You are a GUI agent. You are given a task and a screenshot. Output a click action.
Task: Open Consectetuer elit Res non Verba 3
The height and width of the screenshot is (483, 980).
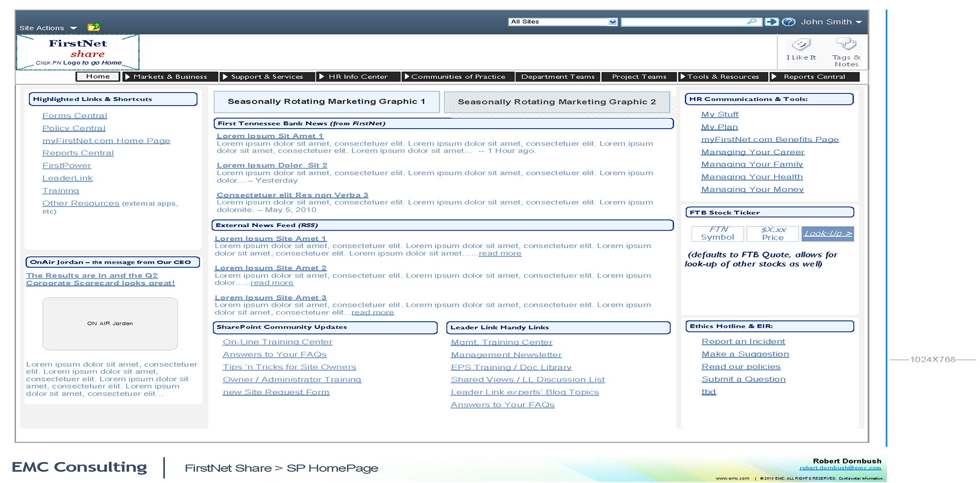[x=292, y=195]
